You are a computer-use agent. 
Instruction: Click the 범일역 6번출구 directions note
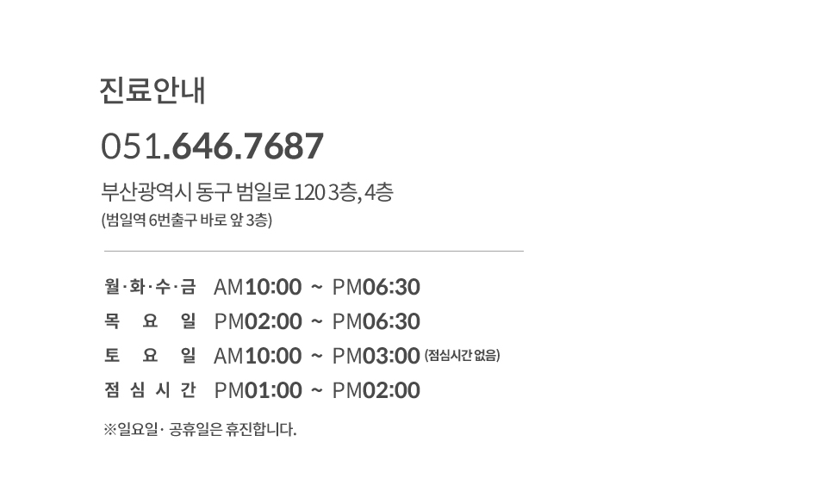point(186,221)
